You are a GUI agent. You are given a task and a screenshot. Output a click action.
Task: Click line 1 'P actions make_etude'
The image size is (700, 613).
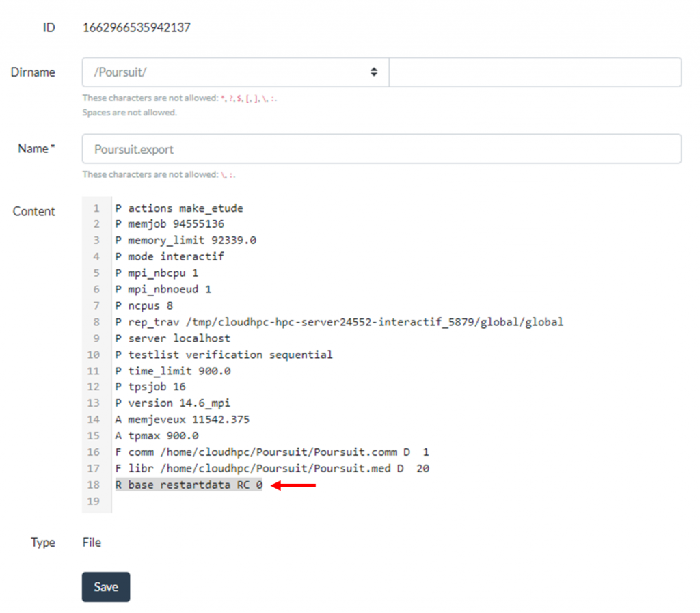pyautogui.click(x=179, y=208)
